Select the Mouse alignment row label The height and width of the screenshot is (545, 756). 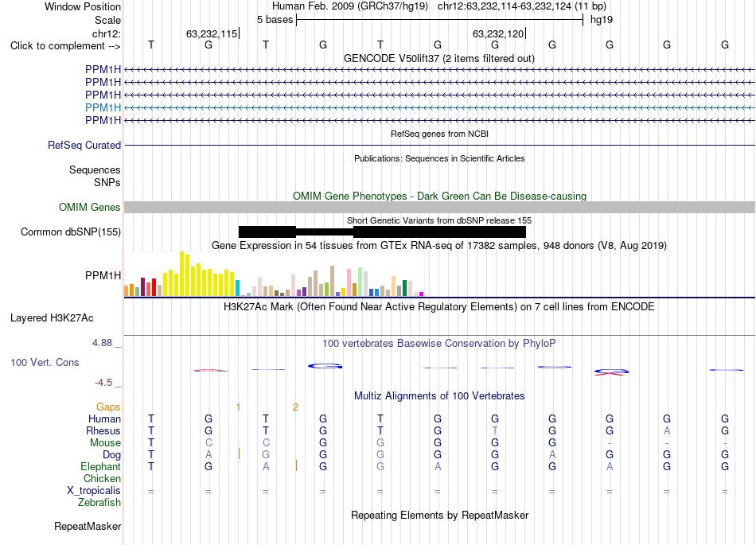tap(105, 443)
